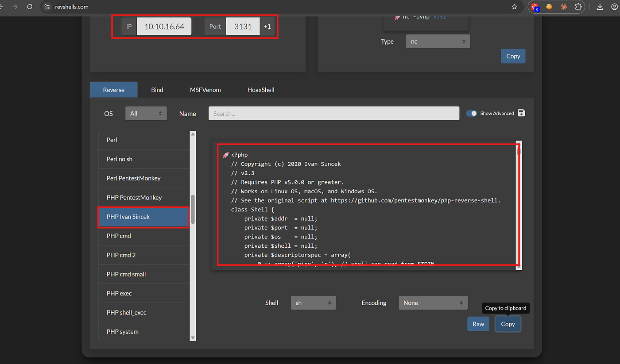Toggle the Show Advanced switch
This screenshot has width=620, height=364.
pyautogui.click(x=472, y=113)
